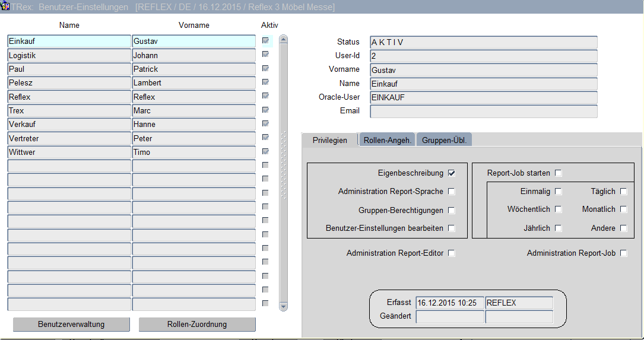Enable Administration Report-Job checkbox

(623, 253)
